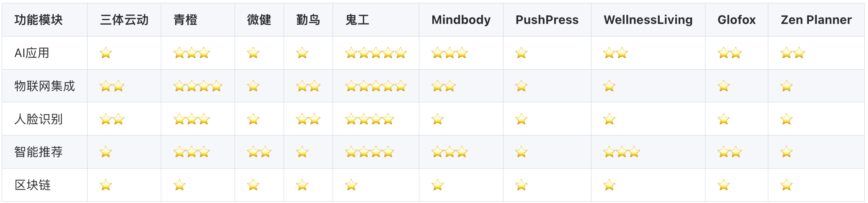Click the Mindbody three-star rating for AI应用

(449, 53)
